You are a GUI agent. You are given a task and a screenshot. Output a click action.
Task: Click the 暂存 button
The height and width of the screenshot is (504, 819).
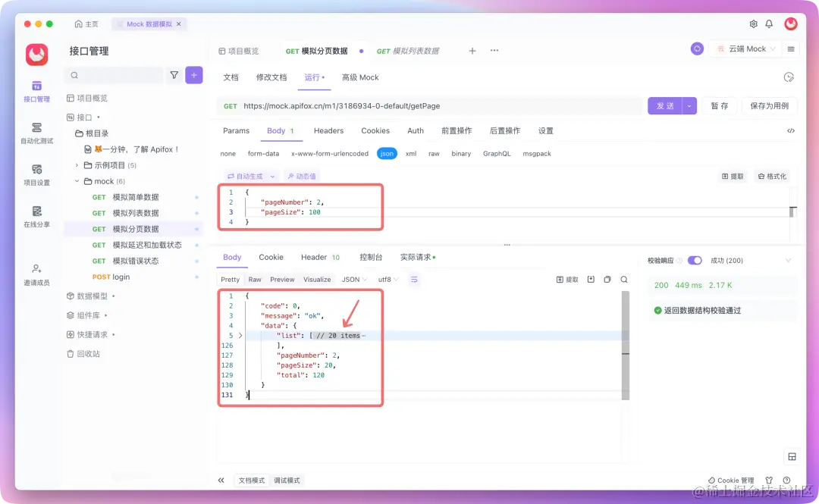click(x=719, y=105)
